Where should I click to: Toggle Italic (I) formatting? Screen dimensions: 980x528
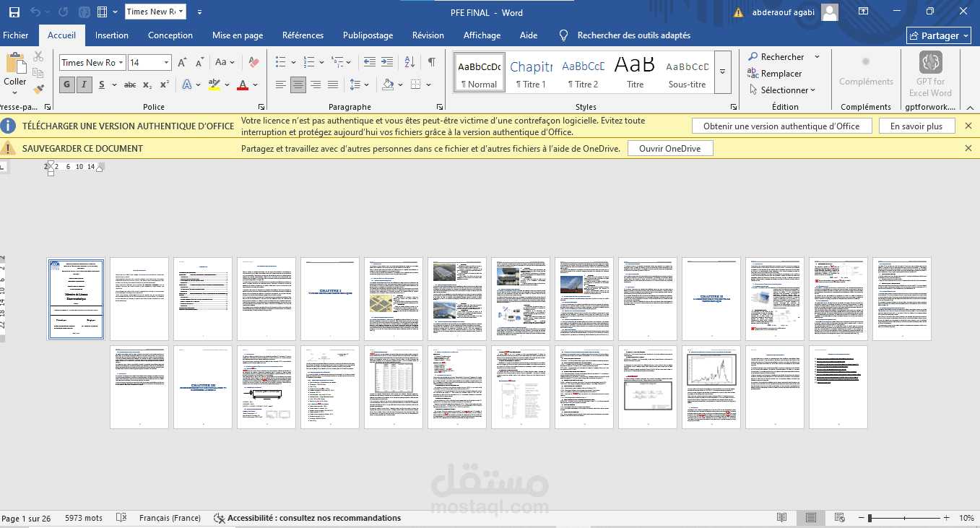pos(84,85)
